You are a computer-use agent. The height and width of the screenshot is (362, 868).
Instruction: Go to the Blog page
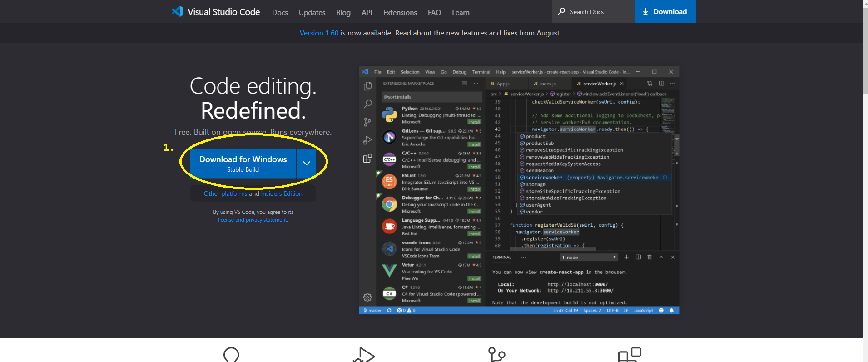pyautogui.click(x=343, y=13)
